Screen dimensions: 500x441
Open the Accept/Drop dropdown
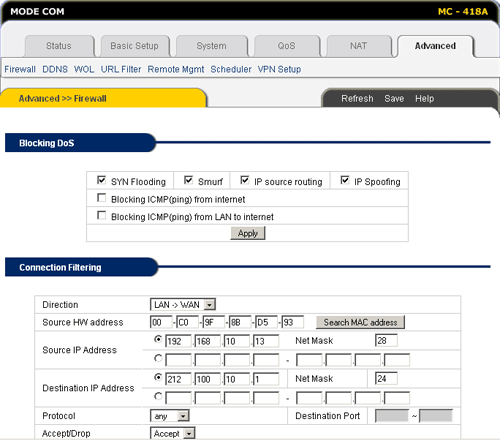(173, 433)
